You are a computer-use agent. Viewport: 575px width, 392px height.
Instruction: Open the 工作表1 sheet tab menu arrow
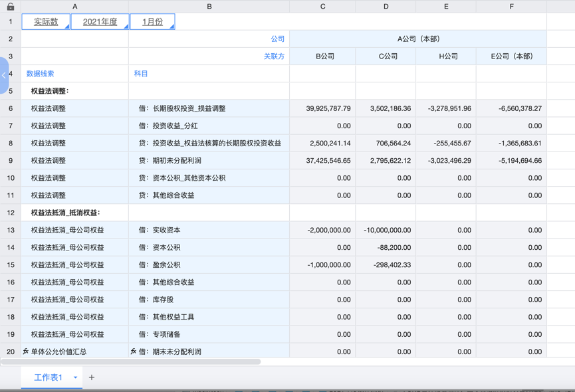pyautogui.click(x=75, y=377)
